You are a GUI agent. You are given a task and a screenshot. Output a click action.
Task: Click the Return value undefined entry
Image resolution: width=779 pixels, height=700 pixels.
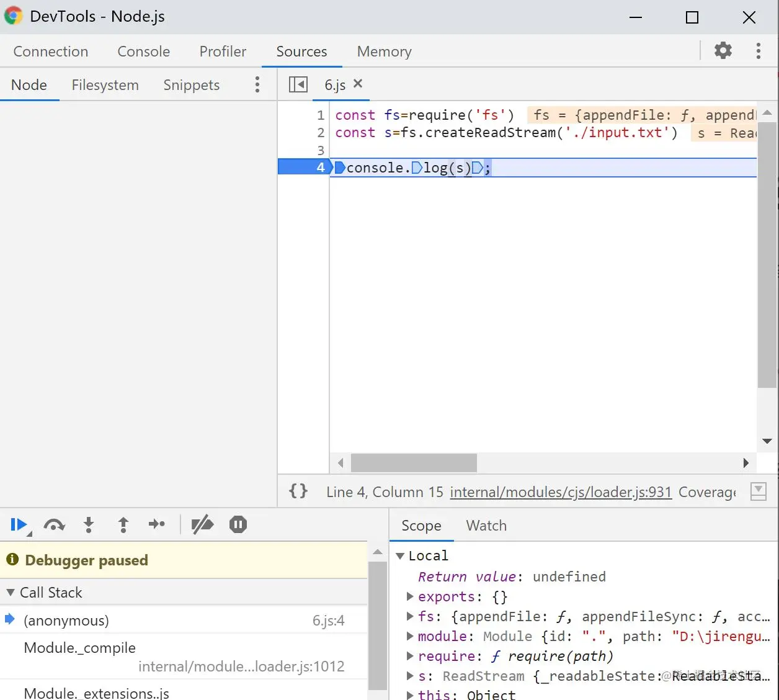pos(512,577)
